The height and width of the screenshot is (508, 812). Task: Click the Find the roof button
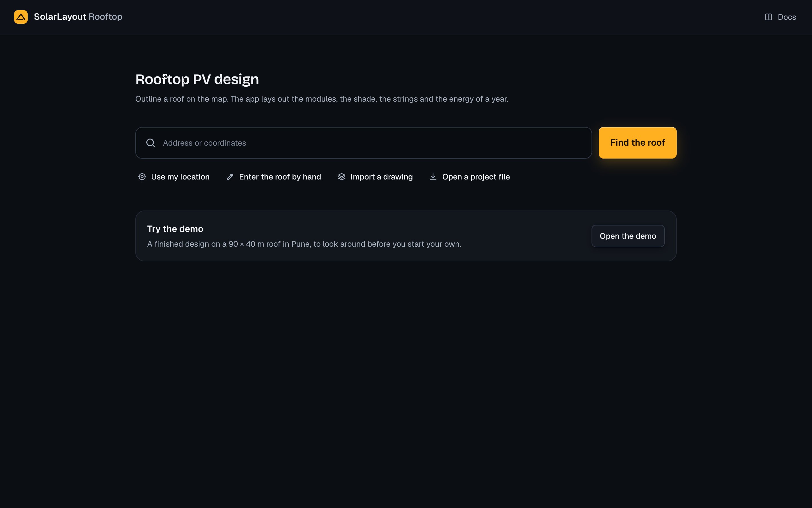637,143
